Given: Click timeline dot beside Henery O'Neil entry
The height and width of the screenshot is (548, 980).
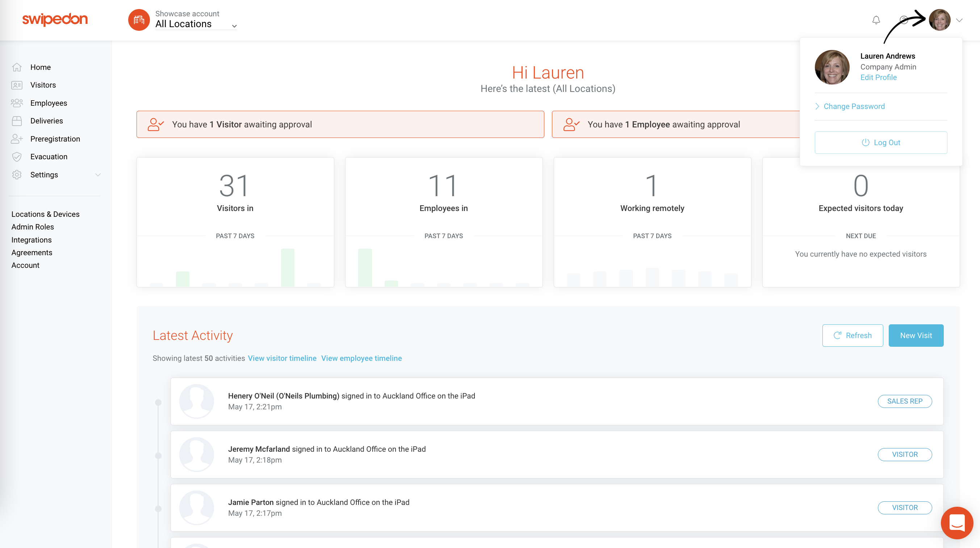Looking at the screenshot, I should pos(158,402).
